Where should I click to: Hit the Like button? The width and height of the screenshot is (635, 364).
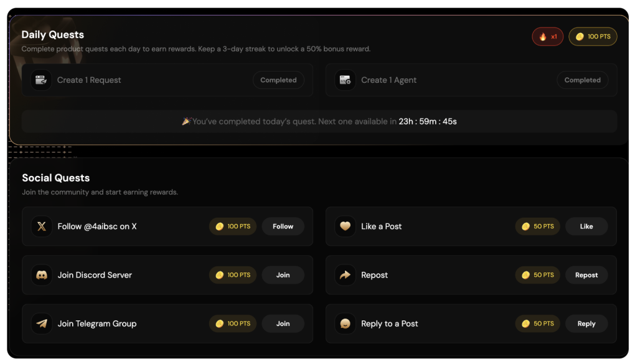pyautogui.click(x=586, y=226)
